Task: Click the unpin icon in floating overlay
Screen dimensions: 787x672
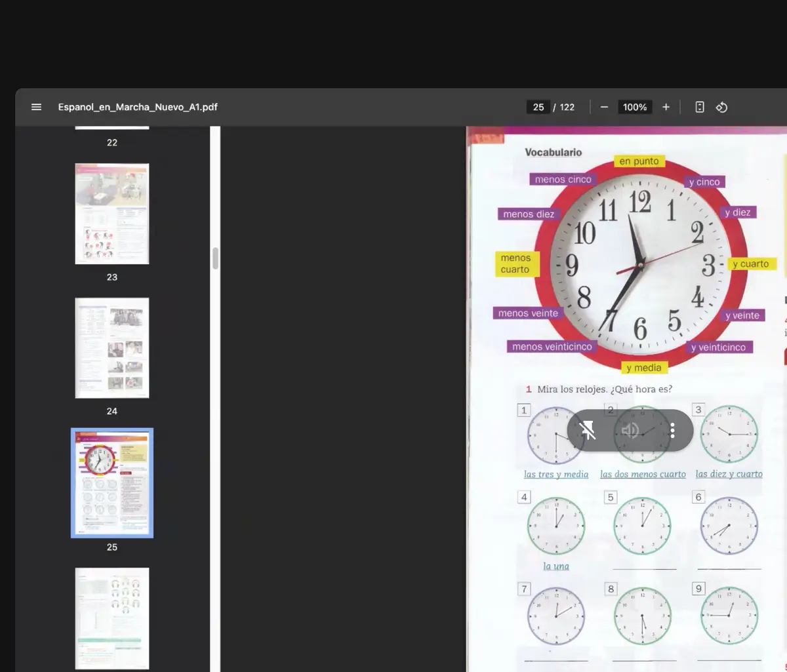Action: point(588,430)
